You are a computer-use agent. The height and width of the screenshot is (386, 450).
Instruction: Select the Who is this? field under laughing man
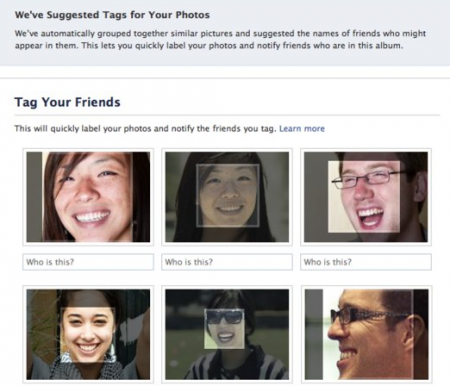[366, 262]
